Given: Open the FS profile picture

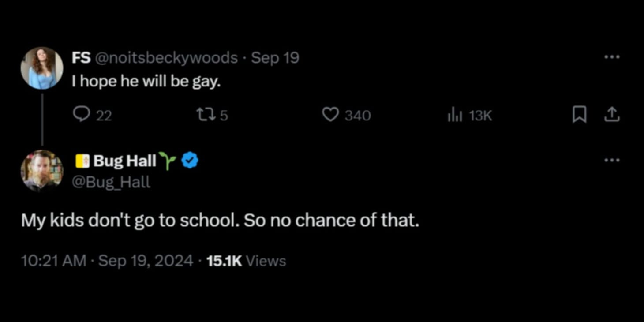Looking at the screenshot, I should (x=42, y=68).
